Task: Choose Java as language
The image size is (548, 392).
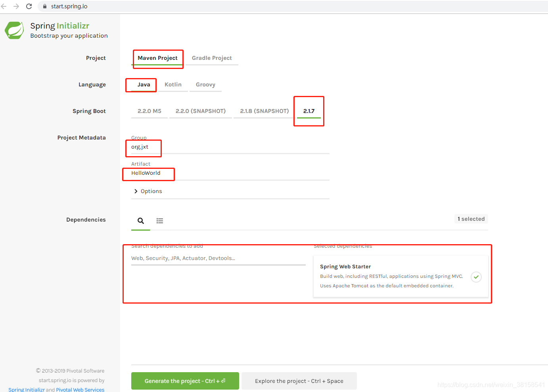Action: point(144,84)
